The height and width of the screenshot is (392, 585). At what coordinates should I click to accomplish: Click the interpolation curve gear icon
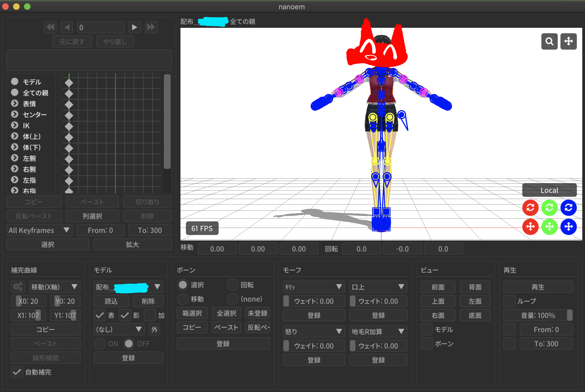coord(18,287)
